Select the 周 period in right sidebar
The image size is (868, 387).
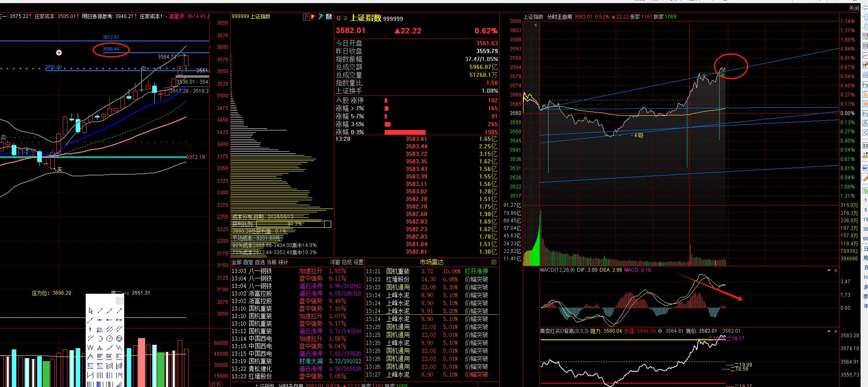click(865, 258)
